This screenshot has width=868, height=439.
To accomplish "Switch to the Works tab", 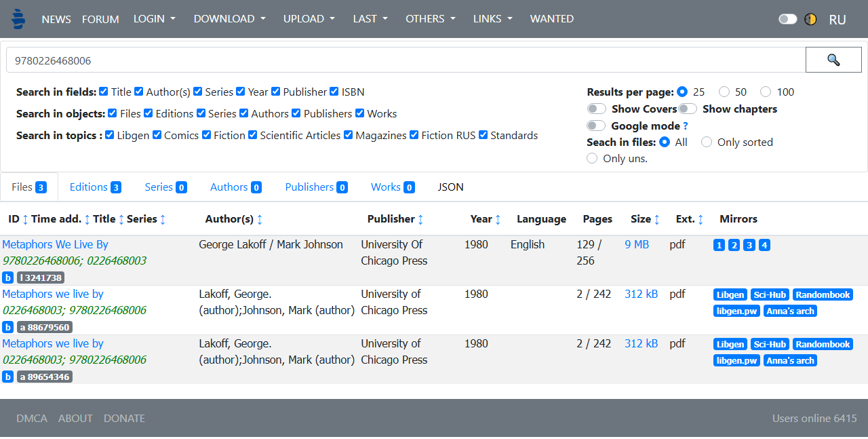I will (393, 187).
